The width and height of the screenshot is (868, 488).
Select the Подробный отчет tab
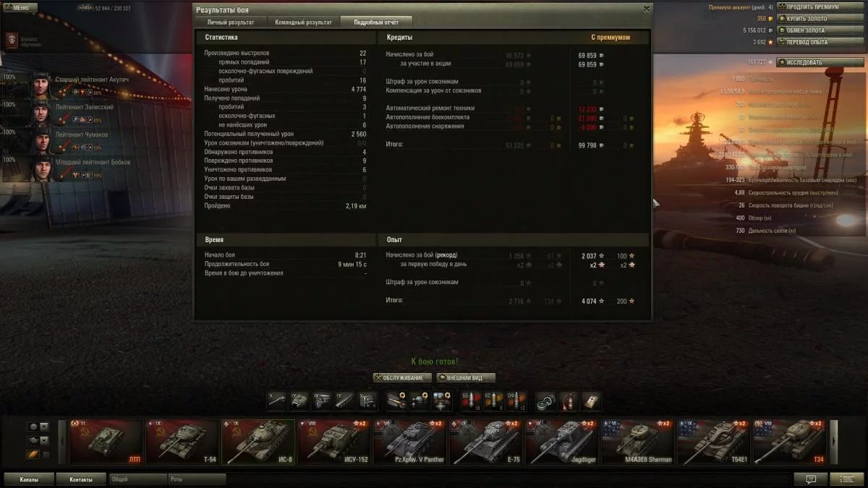coord(376,22)
